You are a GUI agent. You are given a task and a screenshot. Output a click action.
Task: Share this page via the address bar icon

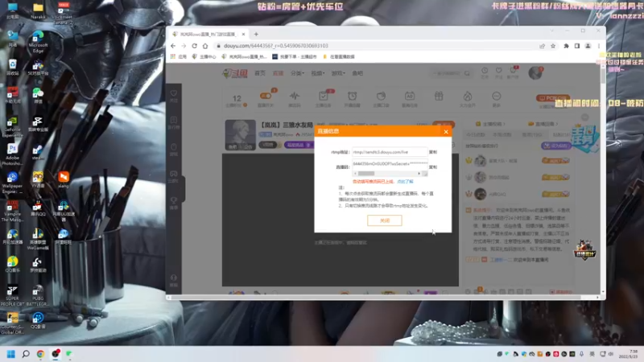[x=542, y=46]
